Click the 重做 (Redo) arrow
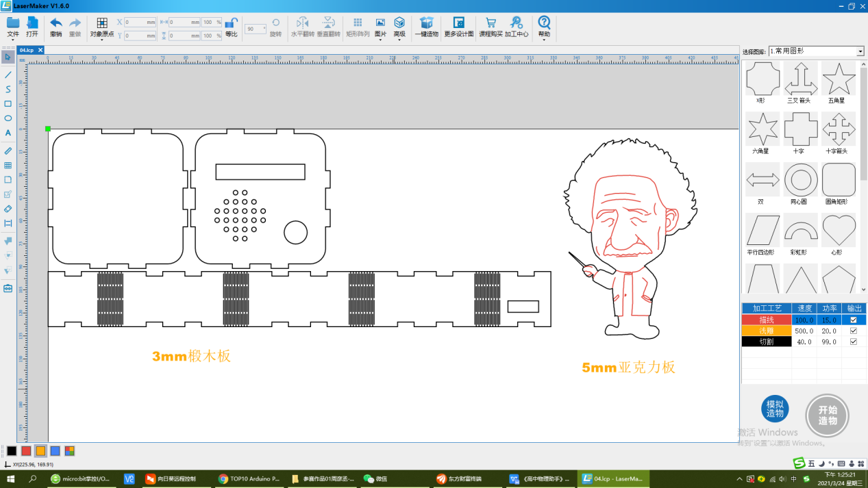 [x=75, y=23]
